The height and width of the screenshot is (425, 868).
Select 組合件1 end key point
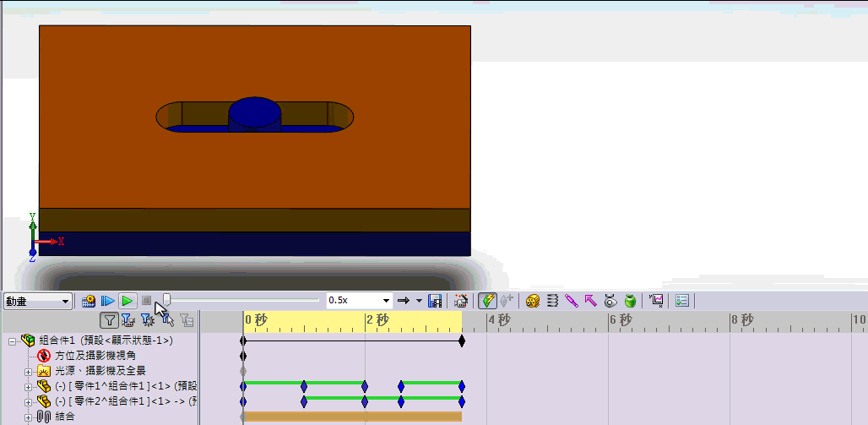(x=462, y=341)
